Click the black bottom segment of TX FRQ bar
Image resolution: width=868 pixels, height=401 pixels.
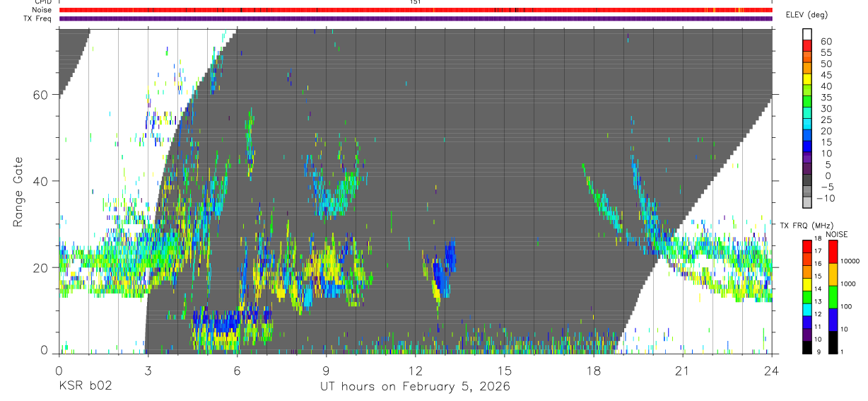[807, 347]
